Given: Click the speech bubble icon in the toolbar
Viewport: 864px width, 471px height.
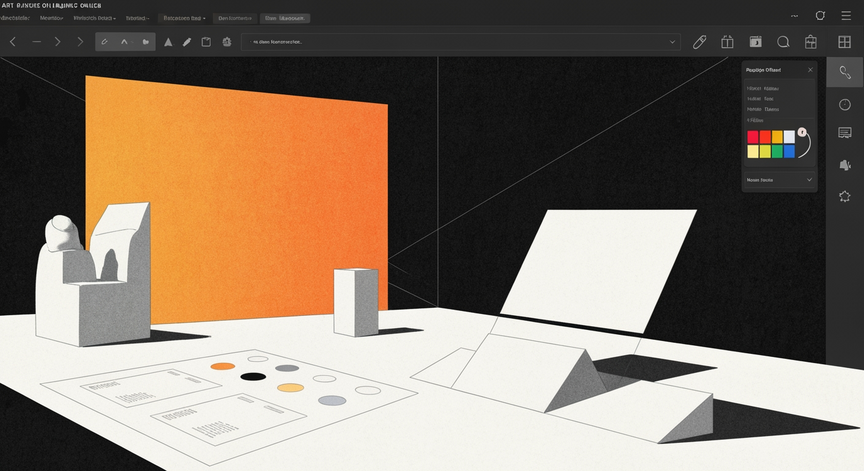Looking at the screenshot, I should coord(783,42).
